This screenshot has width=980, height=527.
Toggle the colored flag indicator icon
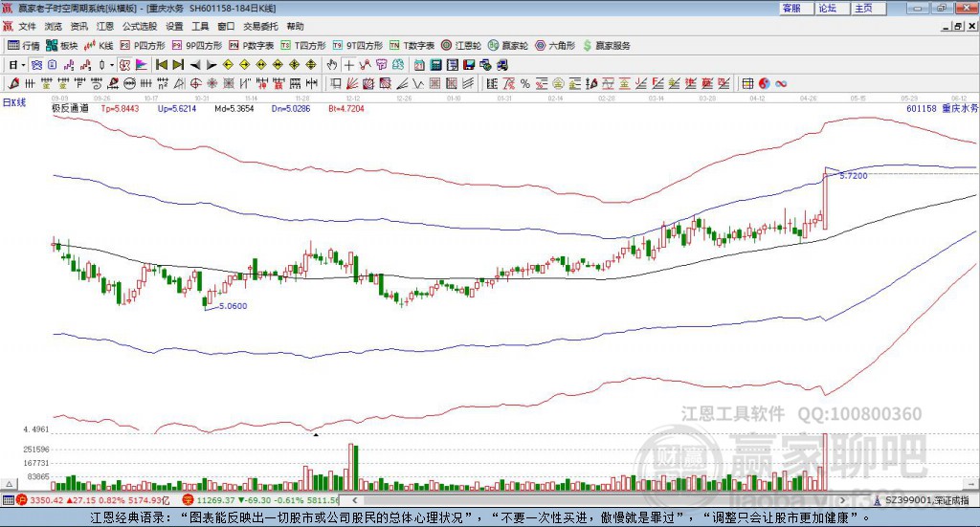tap(142, 65)
